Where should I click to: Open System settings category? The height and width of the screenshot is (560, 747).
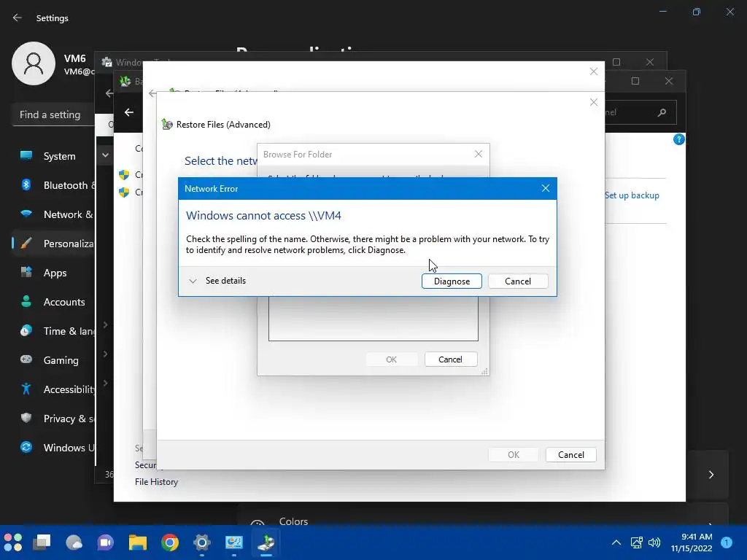[x=53, y=156]
